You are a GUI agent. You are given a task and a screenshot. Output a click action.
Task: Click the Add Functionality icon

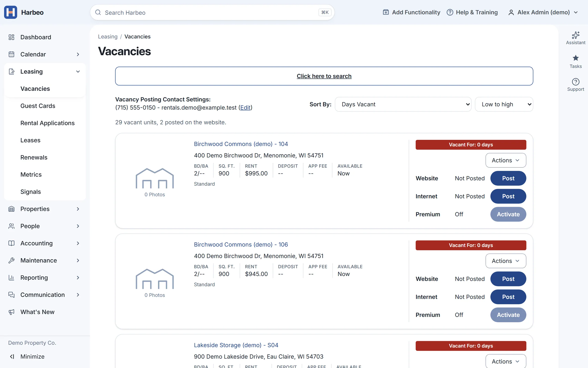click(x=386, y=12)
